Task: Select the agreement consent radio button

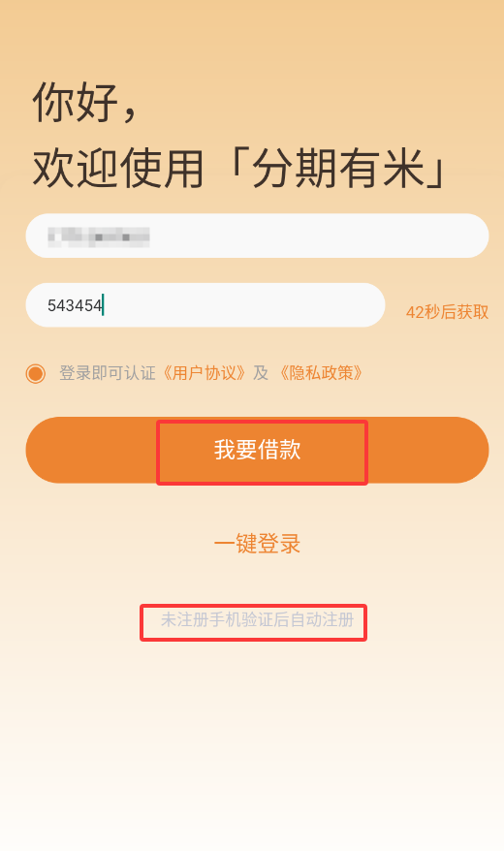Action: [x=36, y=373]
